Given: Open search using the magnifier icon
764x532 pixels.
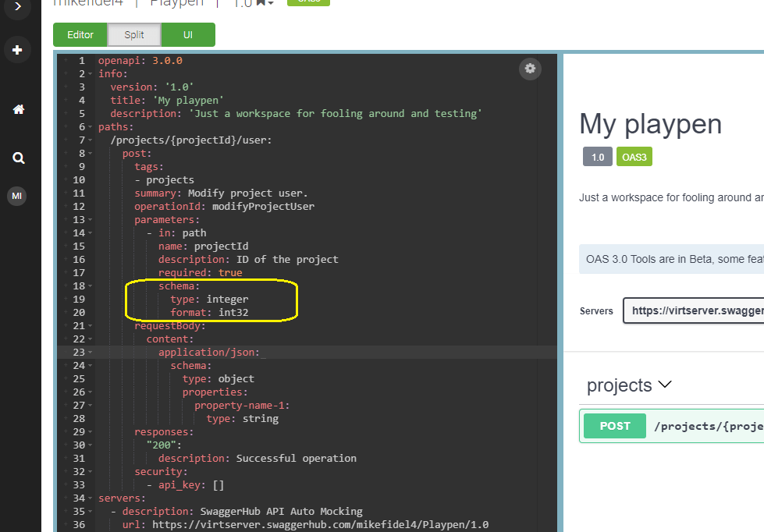Looking at the screenshot, I should (18, 158).
